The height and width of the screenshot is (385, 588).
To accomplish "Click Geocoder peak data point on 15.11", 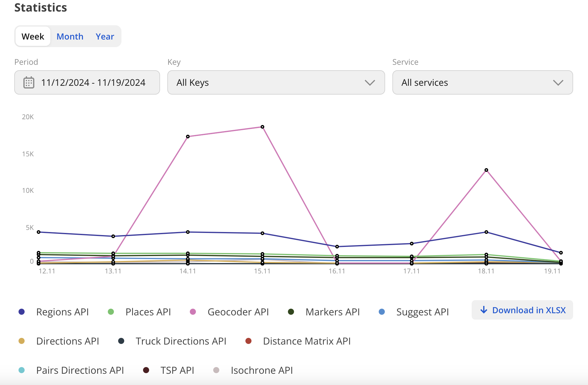I will tap(262, 127).
